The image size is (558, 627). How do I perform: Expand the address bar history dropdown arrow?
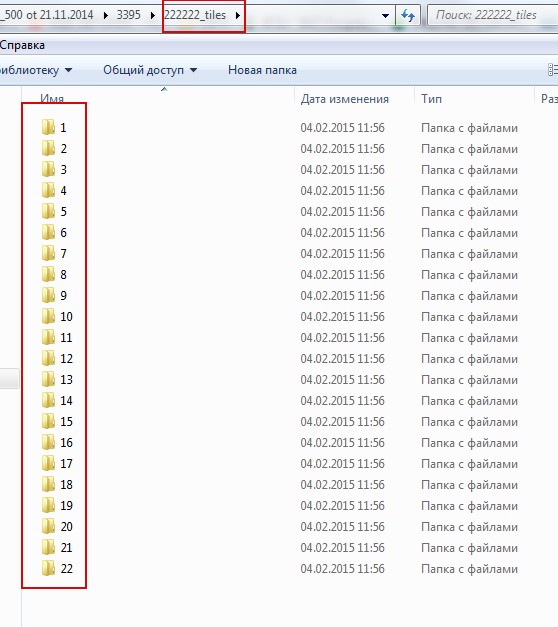pos(385,16)
